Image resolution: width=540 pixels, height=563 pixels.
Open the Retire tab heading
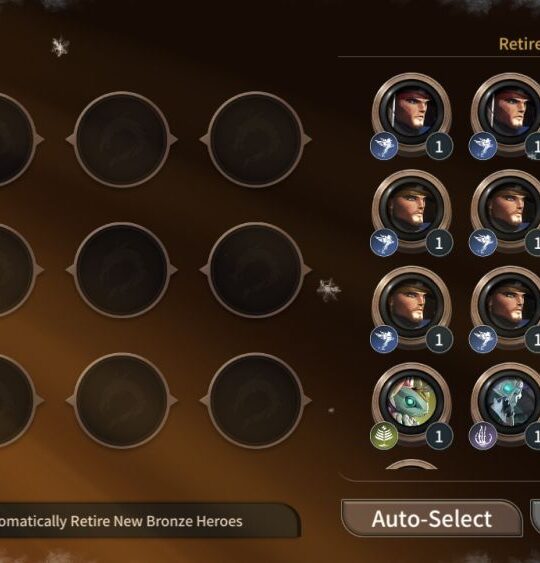[x=519, y=44]
